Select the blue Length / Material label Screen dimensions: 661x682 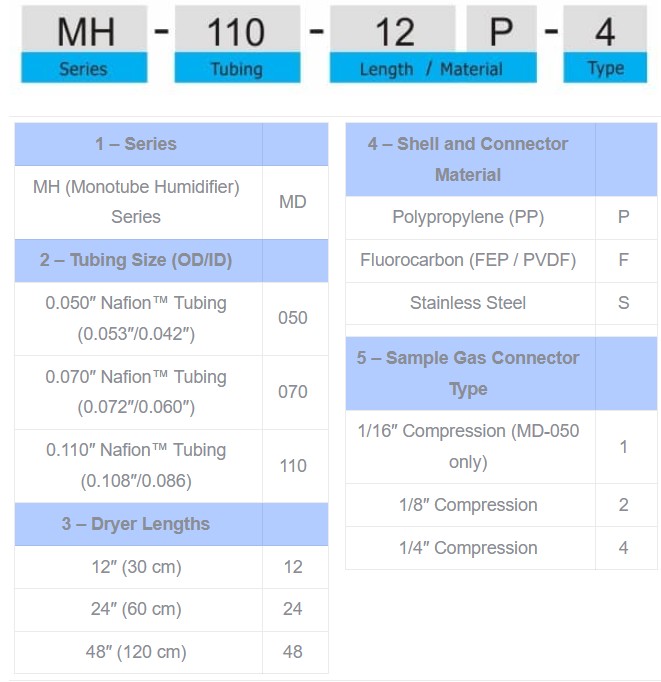tap(433, 69)
